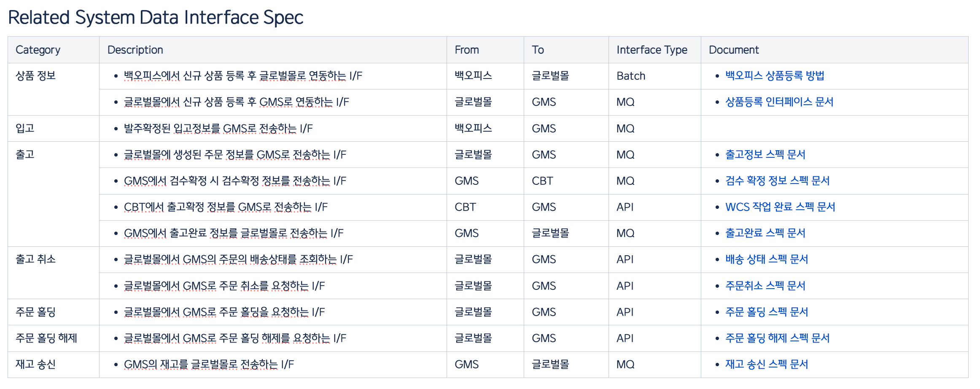Select the Related System Data Interface Spec heading

click(x=156, y=18)
